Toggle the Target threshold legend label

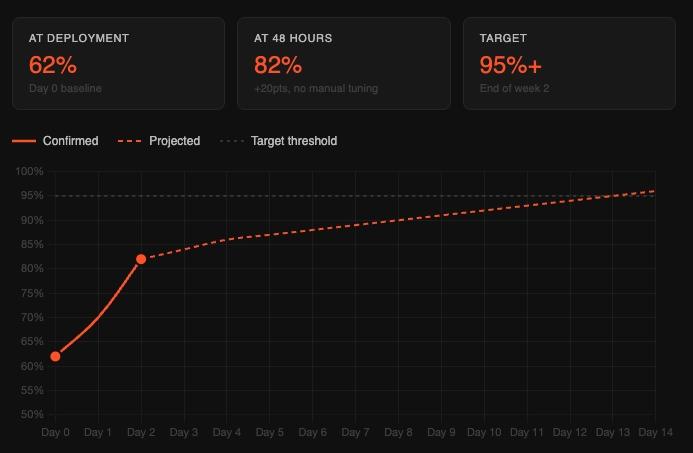(x=294, y=141)
